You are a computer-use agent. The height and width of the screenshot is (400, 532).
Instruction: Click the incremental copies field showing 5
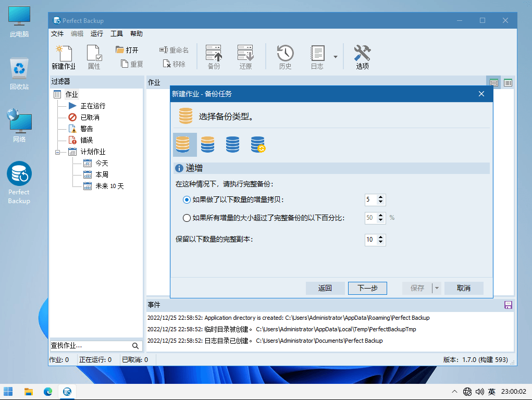coord(371,199)
